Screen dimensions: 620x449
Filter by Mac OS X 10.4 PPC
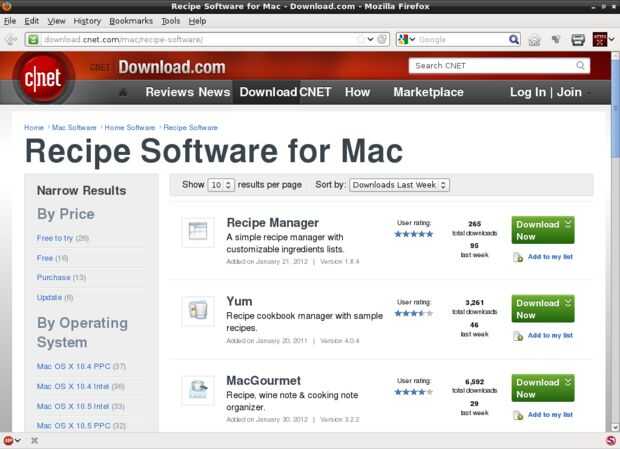coord(74,366)
